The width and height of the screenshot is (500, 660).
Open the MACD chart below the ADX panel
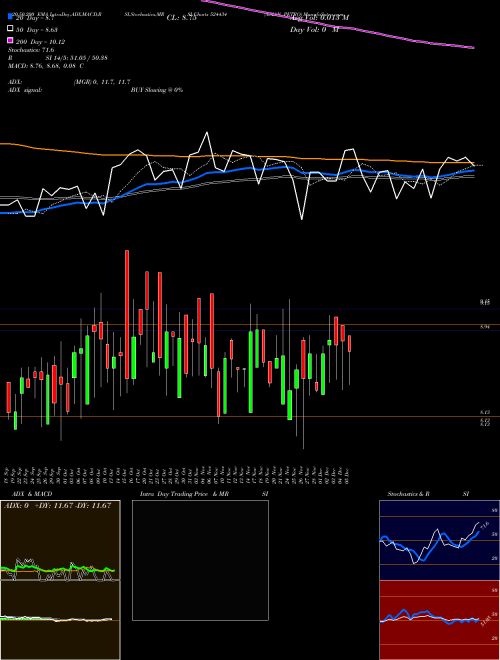pyautogui.click(x=60, y=620)
